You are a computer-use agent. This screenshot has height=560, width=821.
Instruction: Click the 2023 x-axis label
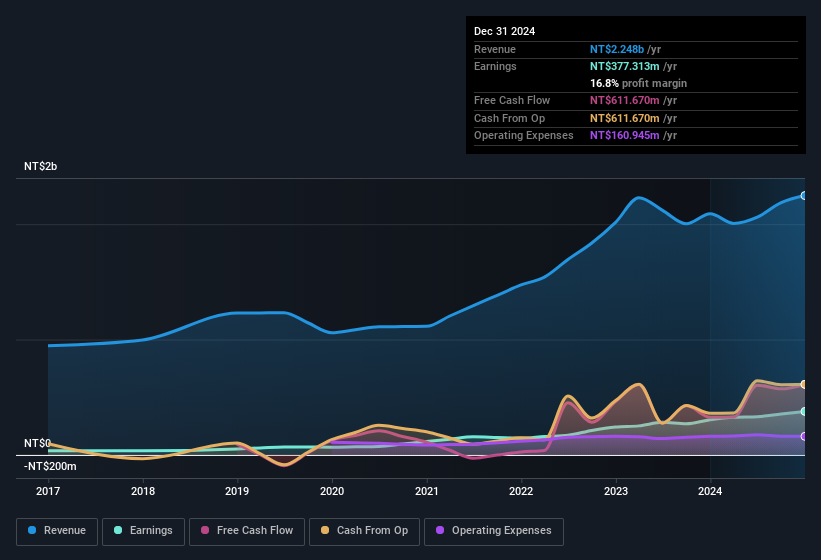pos(616,491)
